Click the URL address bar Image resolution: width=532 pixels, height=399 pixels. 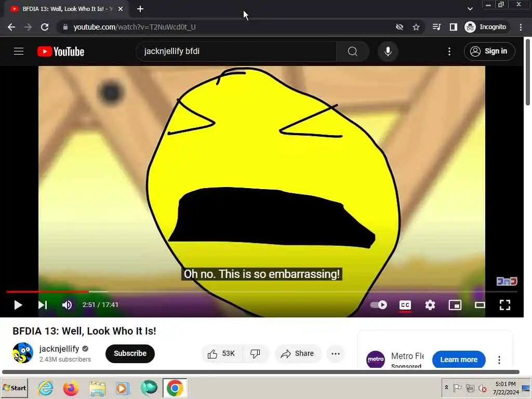click(x=224, y=27)
